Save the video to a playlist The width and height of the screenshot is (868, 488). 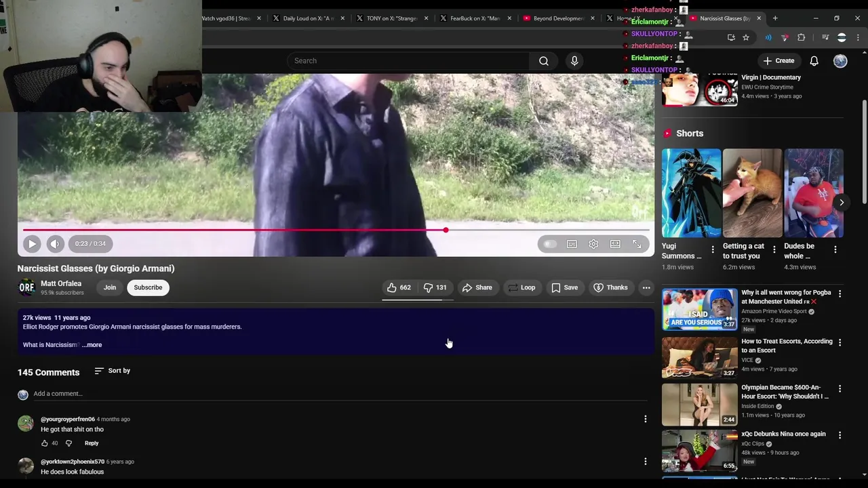point(564,287)
